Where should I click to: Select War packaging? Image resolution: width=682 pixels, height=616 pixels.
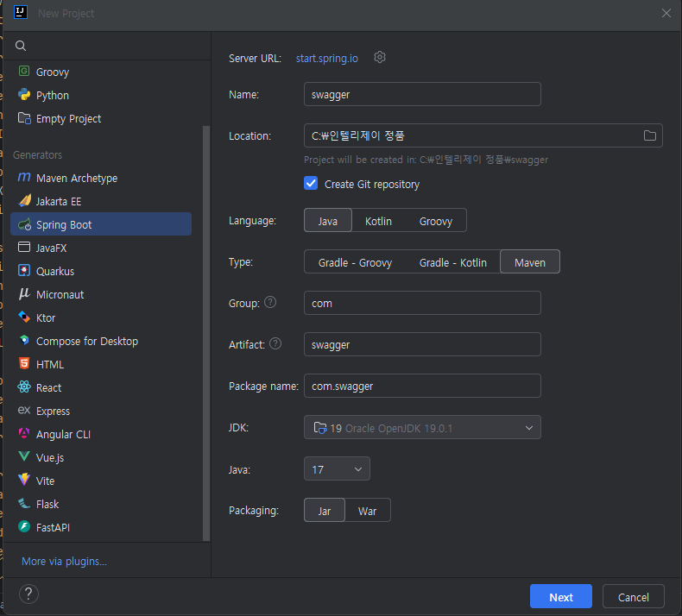[x=368, y=511]
